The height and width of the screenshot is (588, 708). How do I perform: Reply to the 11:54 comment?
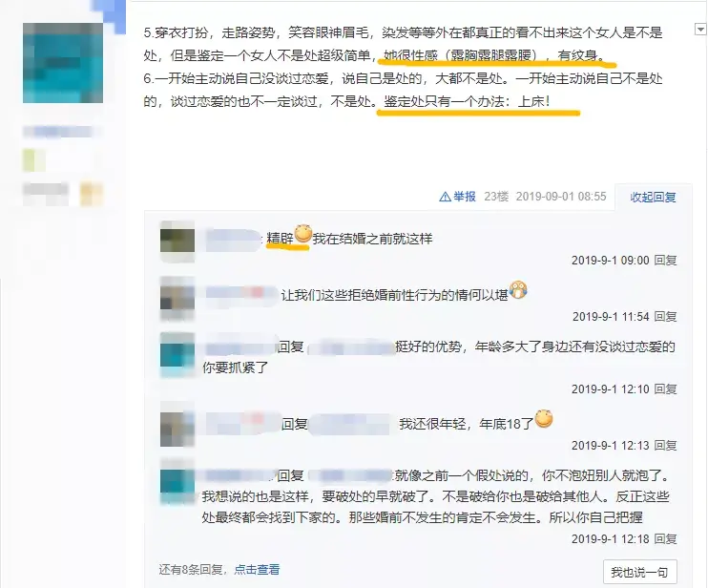[666, 317]
